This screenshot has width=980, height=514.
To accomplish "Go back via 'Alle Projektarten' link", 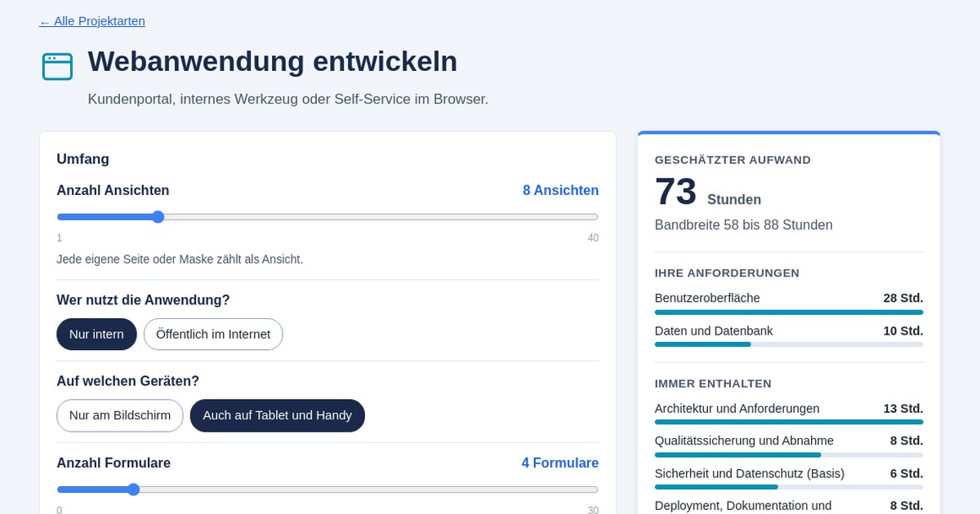I will [x=92, y=21].
